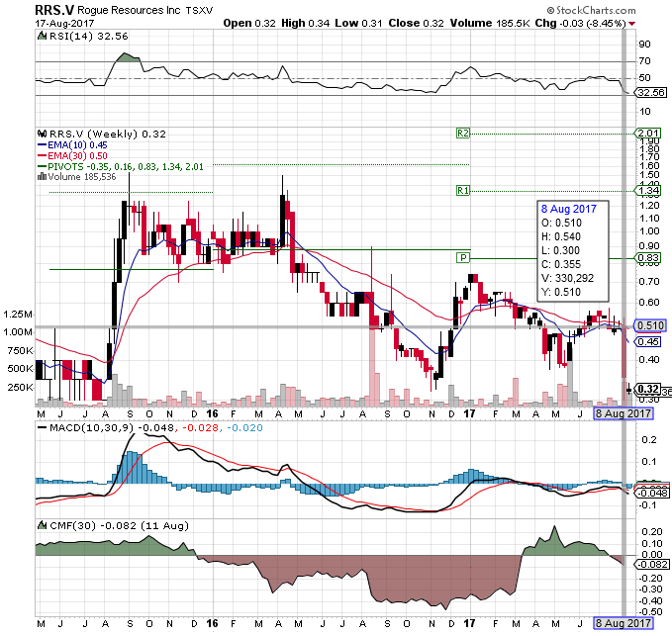Click the tooltip Close value C: 0.355

[561, 264]
